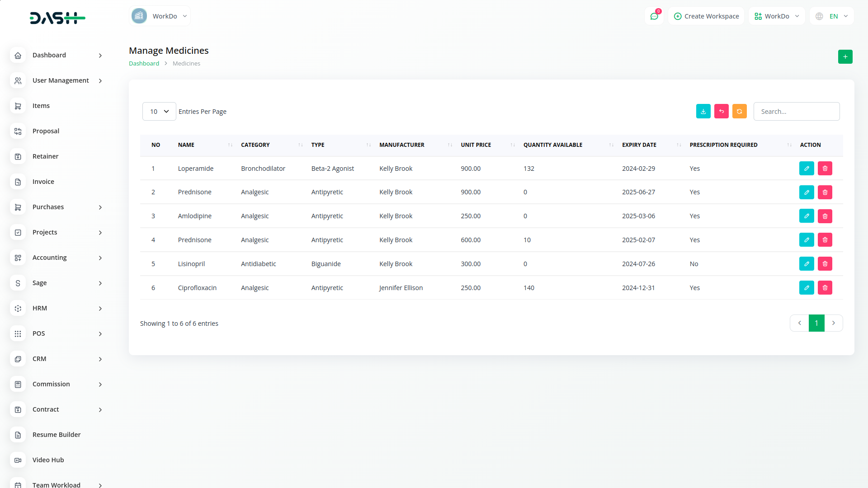Click the pink reset back arrow icon
The height and width of the screenshot is (488, 868).
pos(721,111)
